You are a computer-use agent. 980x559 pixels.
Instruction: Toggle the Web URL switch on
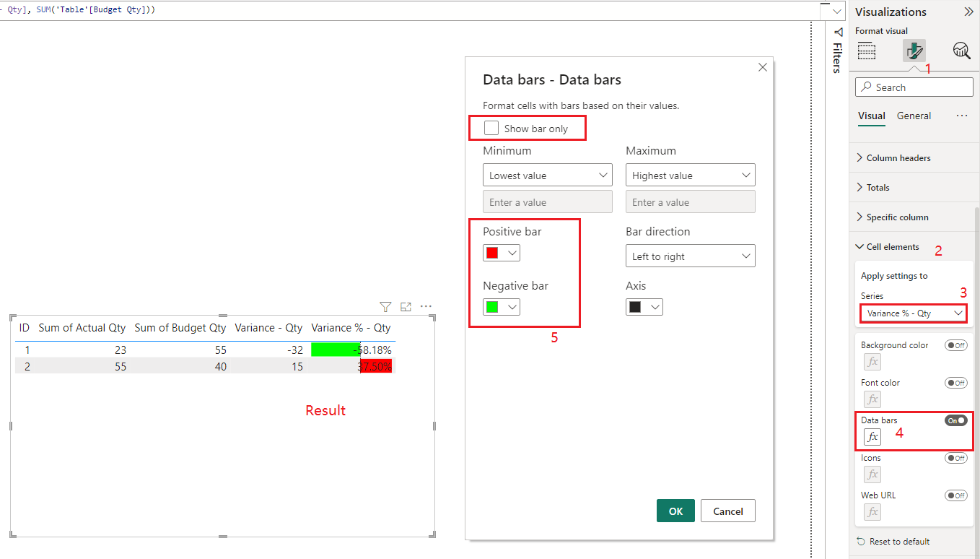(x=956, y=495)
